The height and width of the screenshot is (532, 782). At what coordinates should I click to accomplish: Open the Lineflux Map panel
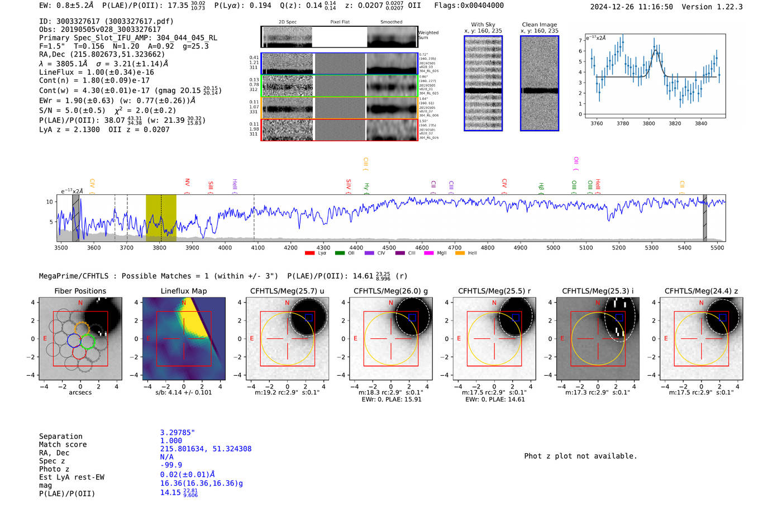coord(184,338)
